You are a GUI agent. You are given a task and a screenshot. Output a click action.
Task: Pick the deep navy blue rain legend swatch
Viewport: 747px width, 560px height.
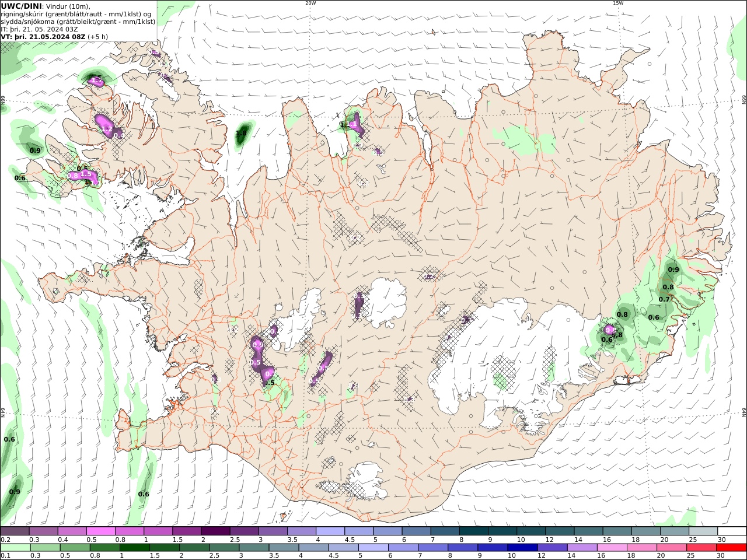[x=522, y=548]
